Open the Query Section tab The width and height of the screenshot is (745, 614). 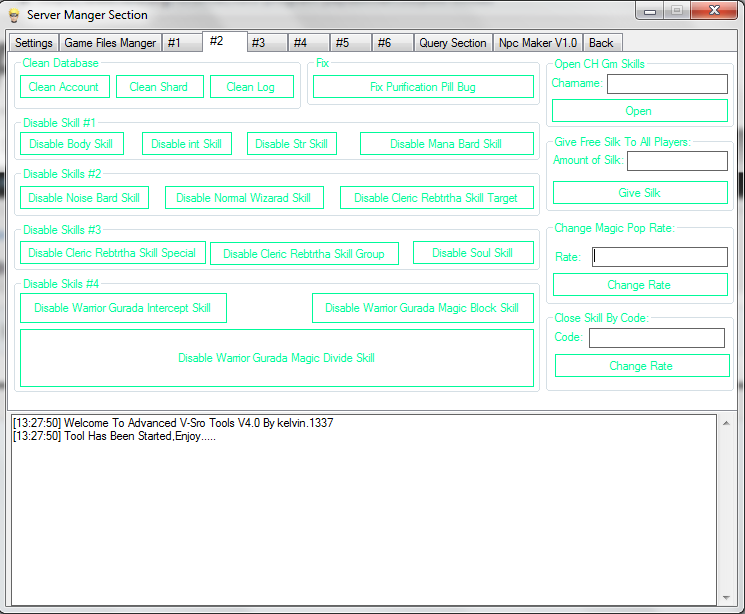[453, 43]
